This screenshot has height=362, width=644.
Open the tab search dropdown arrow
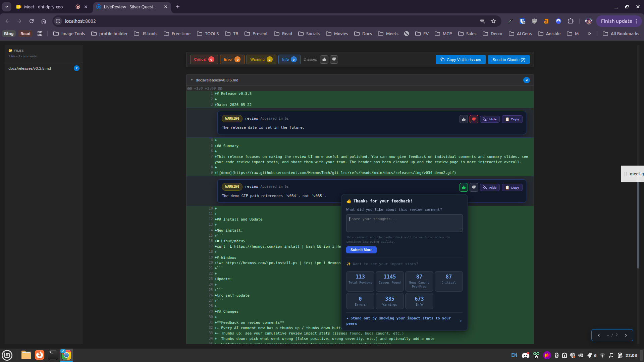click(7, 7)
